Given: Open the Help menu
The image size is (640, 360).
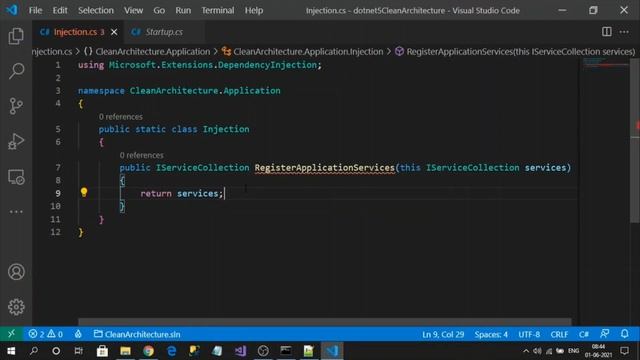Looking at the screenshot, I should click(254, 10).
